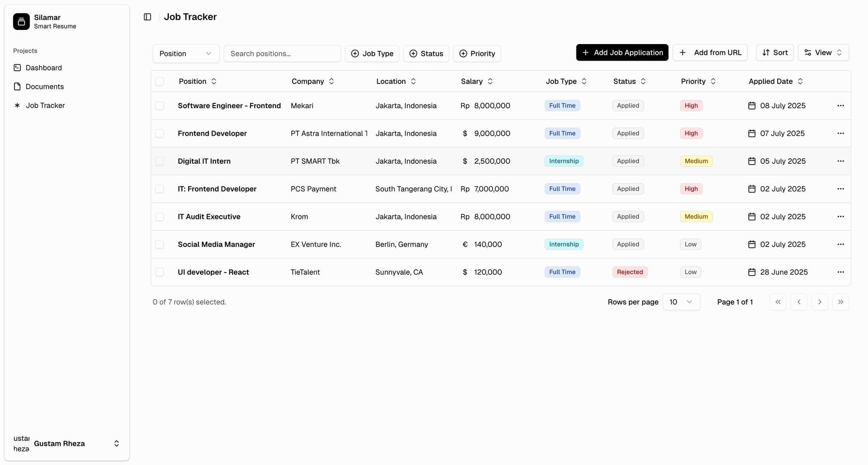
Task: Open the Sort menu
Action: (x=775, y=53)
